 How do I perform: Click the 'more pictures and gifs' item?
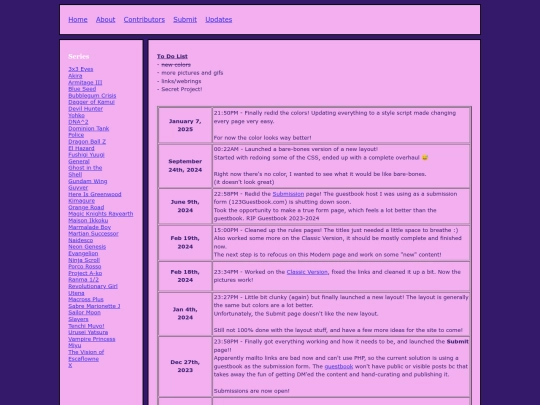point(192,73)
